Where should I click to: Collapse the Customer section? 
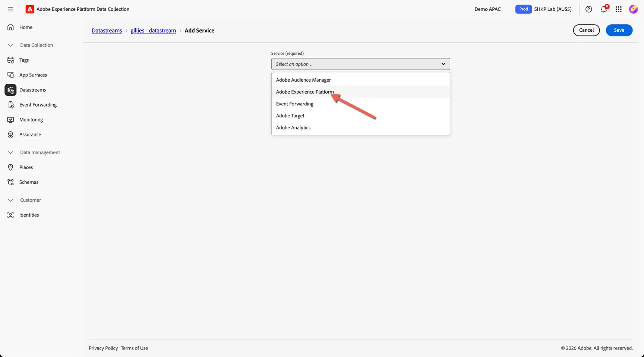[10, 200]
